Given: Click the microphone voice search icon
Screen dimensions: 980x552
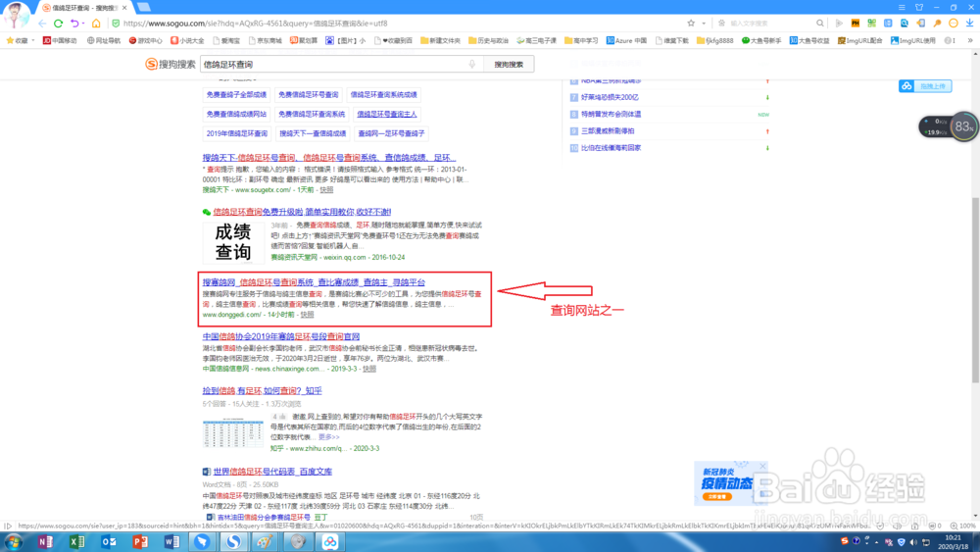Looking at the screenshot, I should [x=472, y=65].
